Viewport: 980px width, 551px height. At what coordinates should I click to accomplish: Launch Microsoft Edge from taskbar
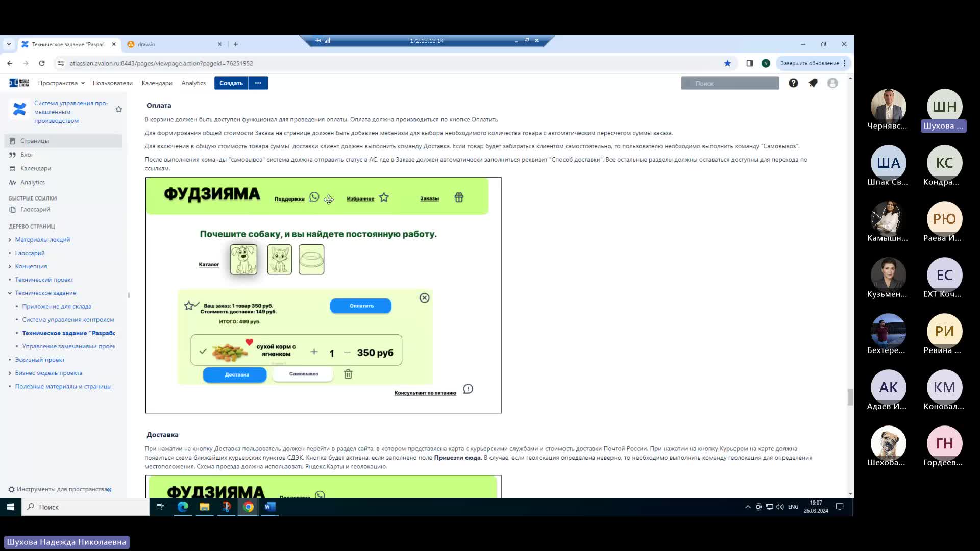183,507
